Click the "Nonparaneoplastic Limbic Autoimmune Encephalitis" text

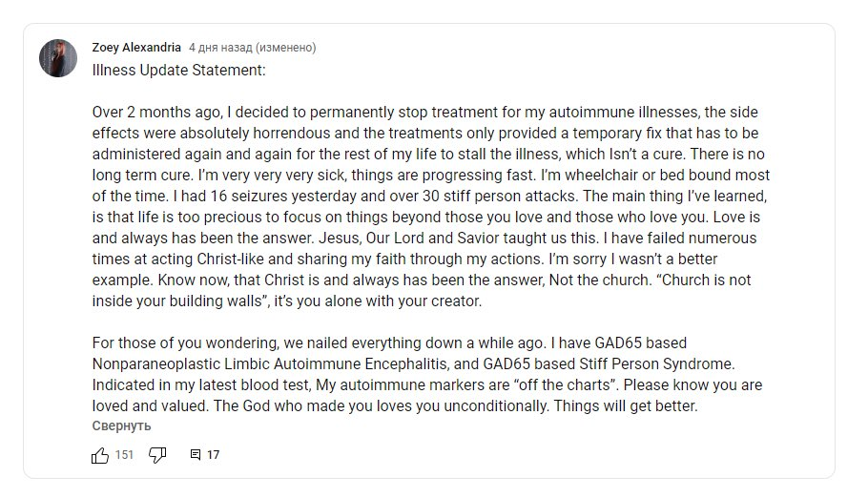click(269, 363)
